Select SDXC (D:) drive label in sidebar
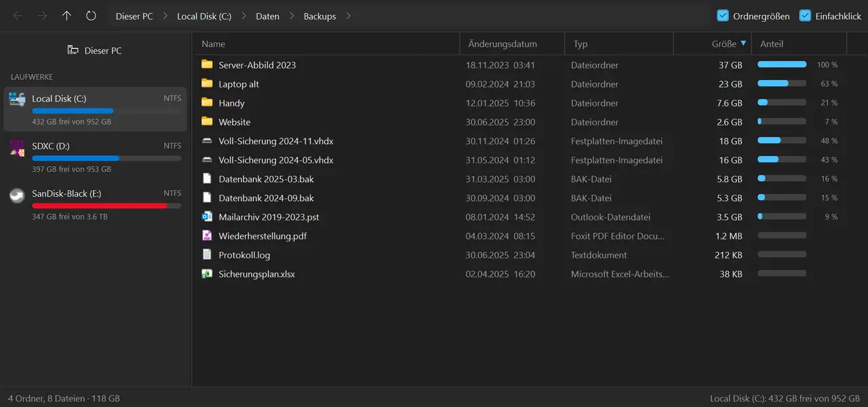 tap(51, 146)
